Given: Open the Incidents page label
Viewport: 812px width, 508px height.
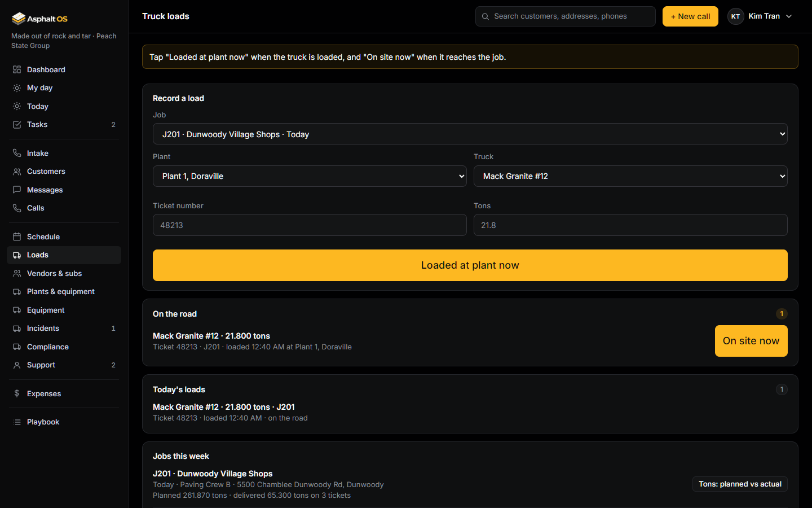Looking at the screenshot, I should click(x=43, y=329).
